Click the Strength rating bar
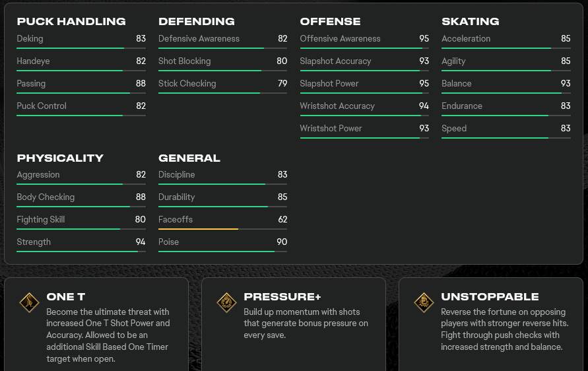This screenshot has width=588, height=371. pos(81,252)
